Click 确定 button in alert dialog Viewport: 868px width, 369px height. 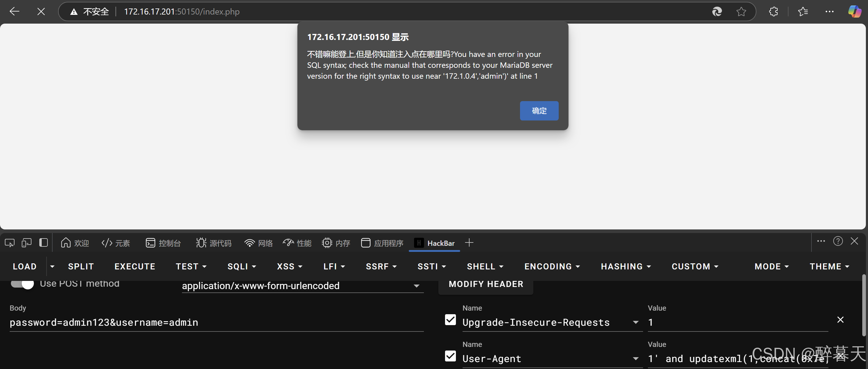(539, 110)
